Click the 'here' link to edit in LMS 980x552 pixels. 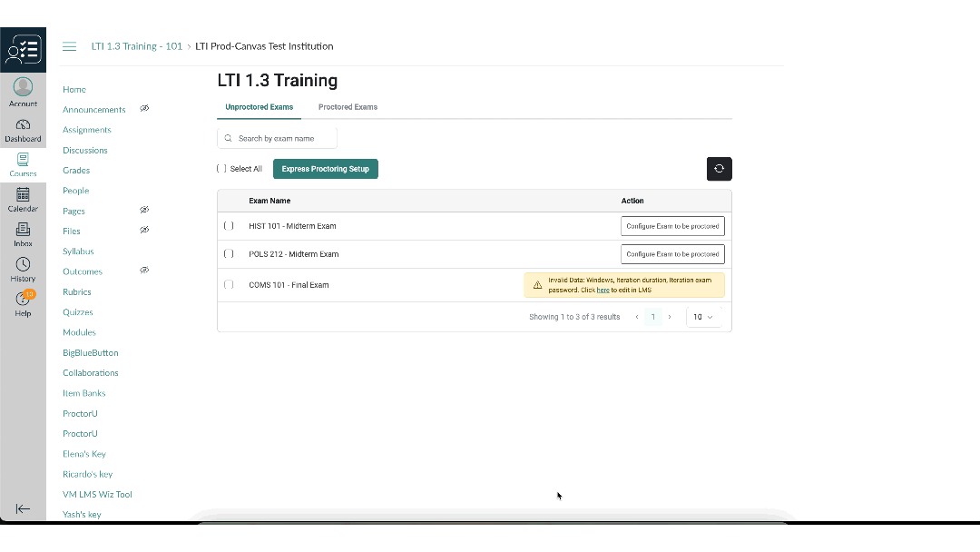tap(603, 290)
